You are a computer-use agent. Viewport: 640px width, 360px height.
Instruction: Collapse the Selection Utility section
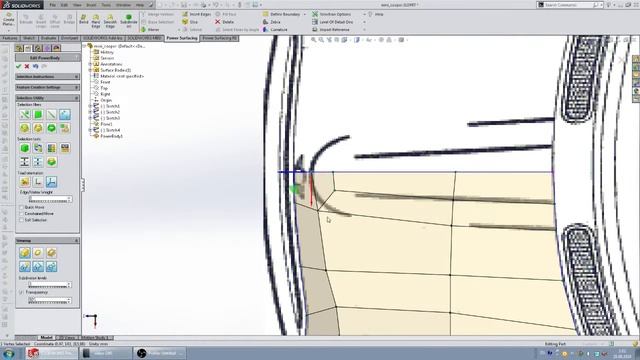point(76,98)
